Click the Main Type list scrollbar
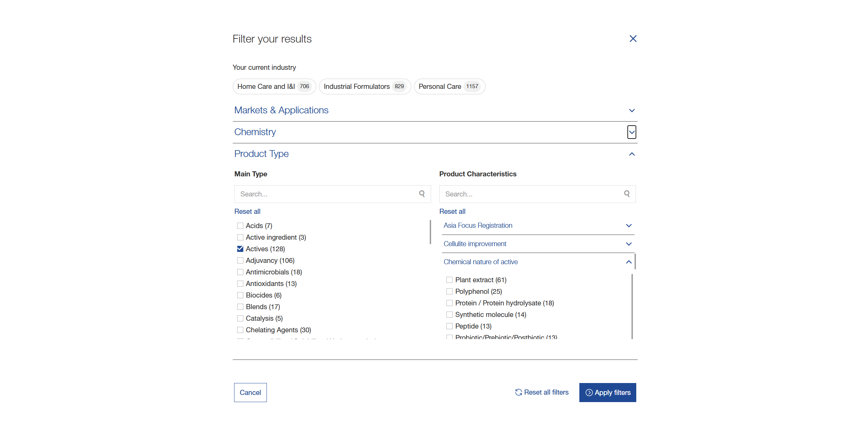Image resolution: width=868 pixels, height=430 pixels. (430, 232)
